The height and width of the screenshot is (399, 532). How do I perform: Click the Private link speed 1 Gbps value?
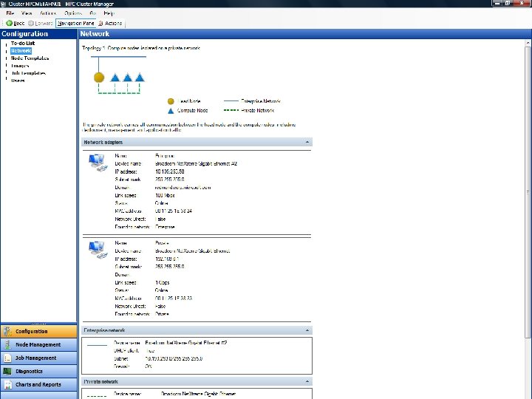click(x=162, y=282)
